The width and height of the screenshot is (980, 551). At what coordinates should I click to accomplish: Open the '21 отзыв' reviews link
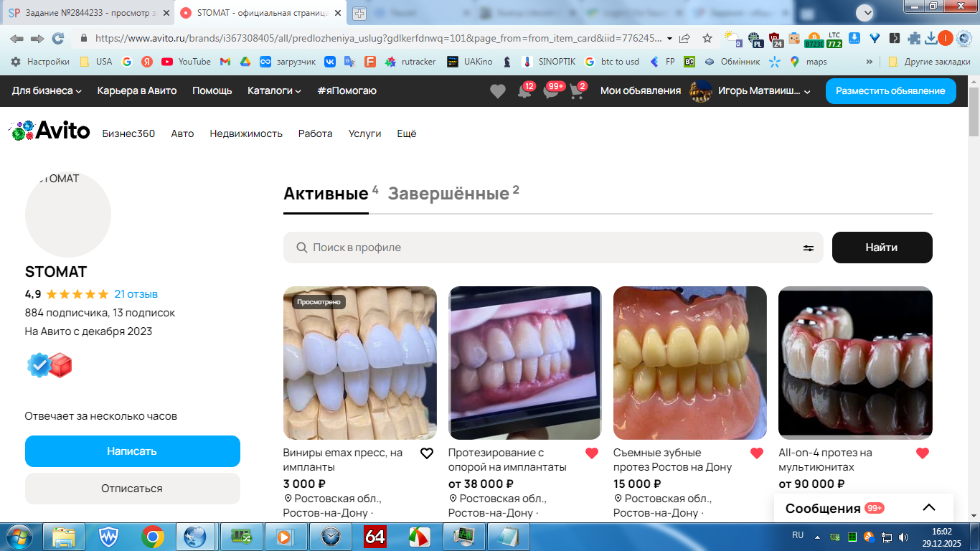(136, 294)
